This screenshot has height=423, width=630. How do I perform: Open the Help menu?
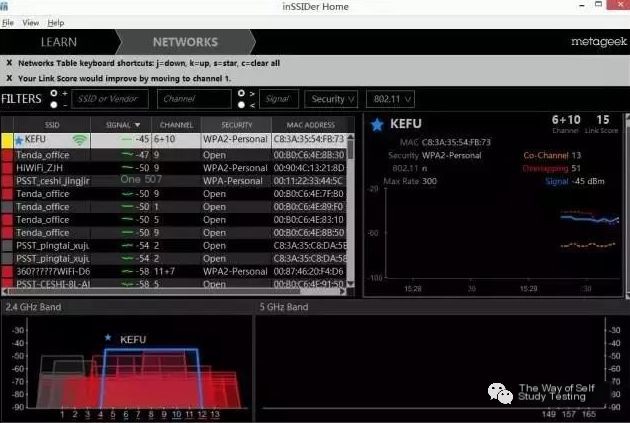55,23
